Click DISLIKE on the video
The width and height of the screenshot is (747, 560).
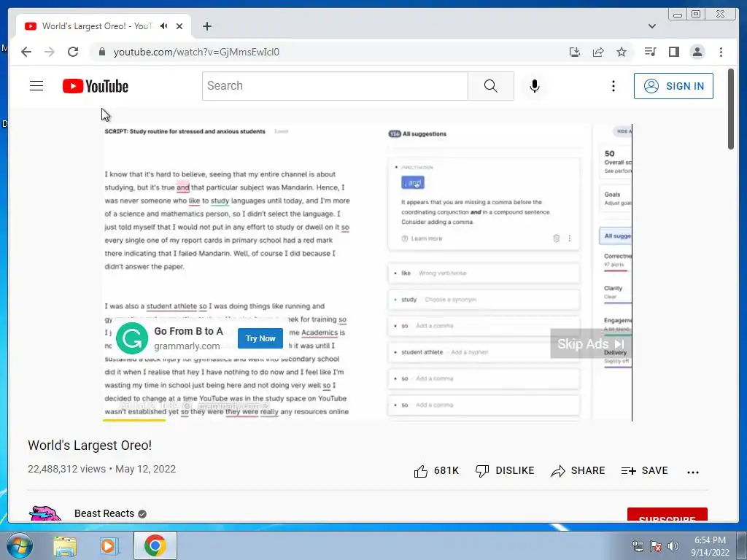pyautogui.click(x=505, y=471)
